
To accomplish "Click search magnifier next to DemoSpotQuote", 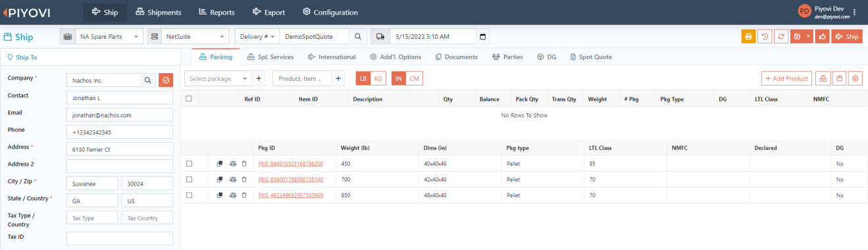I will click(357, 37).
